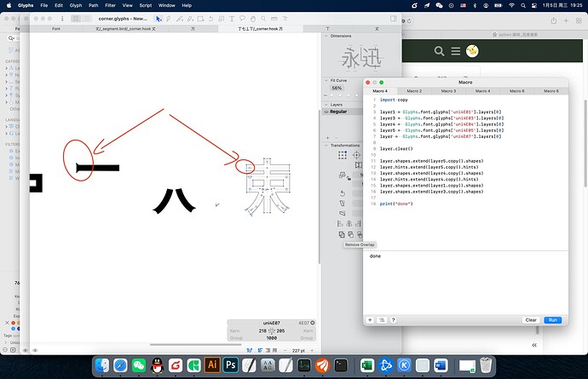
Task: Open WeChat from the dock
Action: pyautogui.click(x=139, y=365)
